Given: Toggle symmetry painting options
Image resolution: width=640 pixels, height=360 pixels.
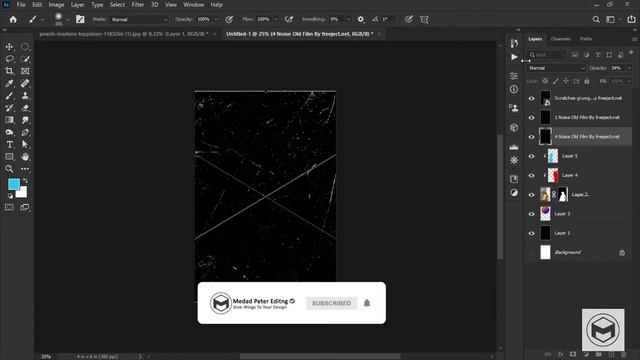Looking at the screenshot, I should (424, 19).
